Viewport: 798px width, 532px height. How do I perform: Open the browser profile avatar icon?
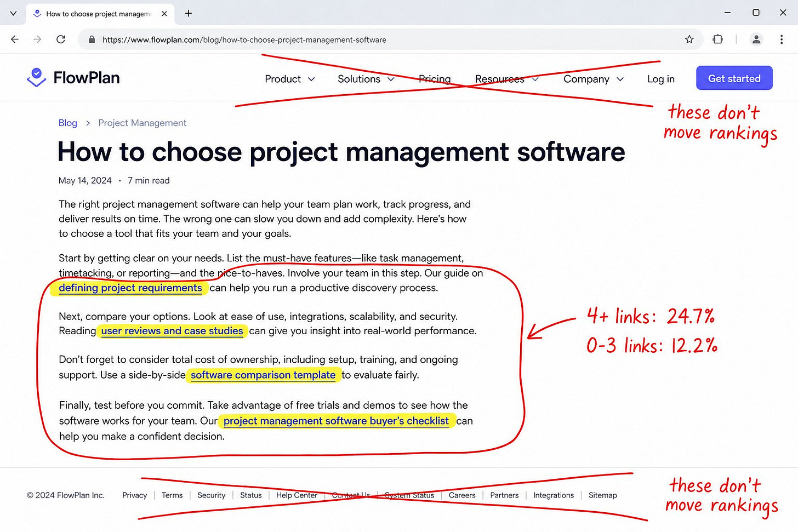[x=756, y=39]
